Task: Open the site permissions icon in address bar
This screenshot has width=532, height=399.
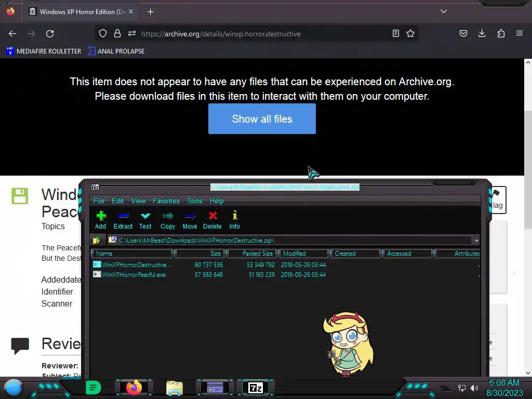Action: pos(132,33)
